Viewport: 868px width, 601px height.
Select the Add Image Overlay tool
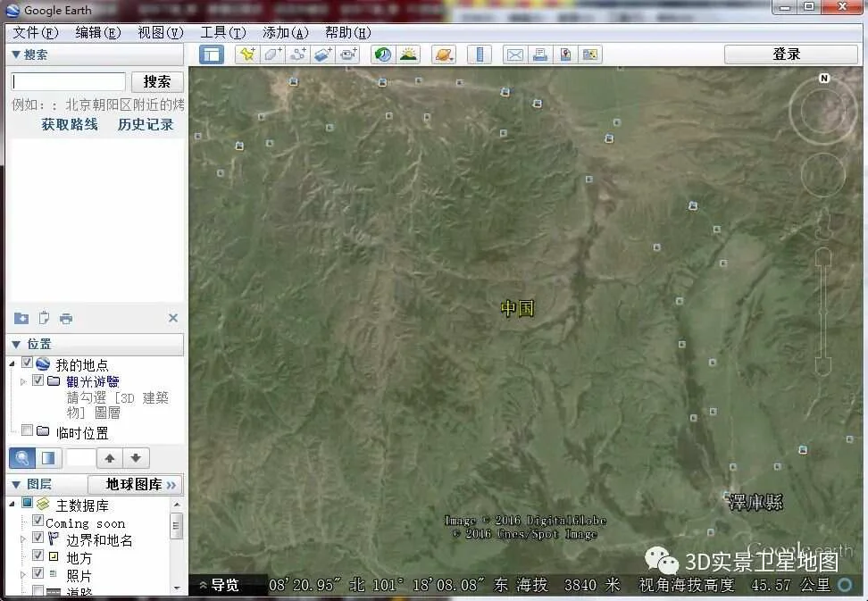click(323, 54)
